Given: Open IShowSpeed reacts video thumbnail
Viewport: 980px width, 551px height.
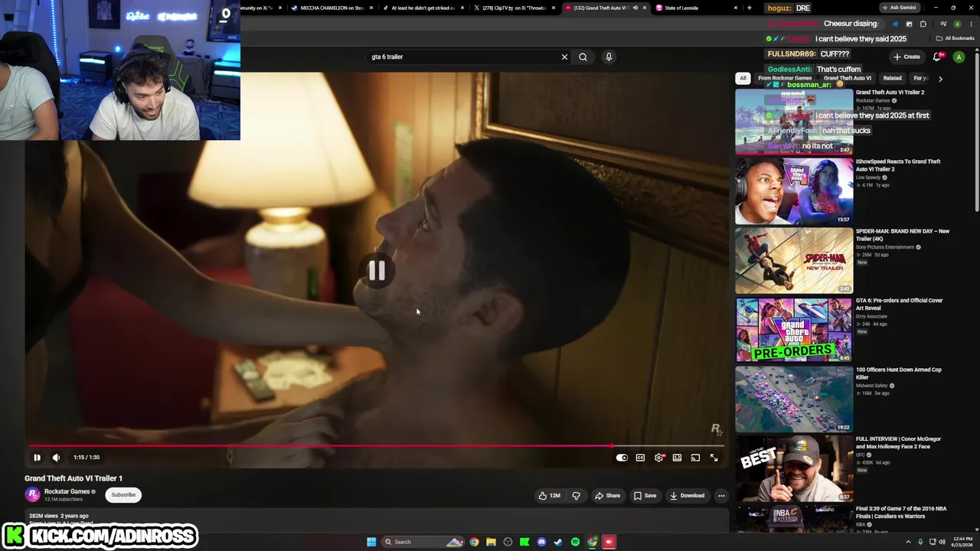Looking at the screenshot, I should click(x=794, y=191).
